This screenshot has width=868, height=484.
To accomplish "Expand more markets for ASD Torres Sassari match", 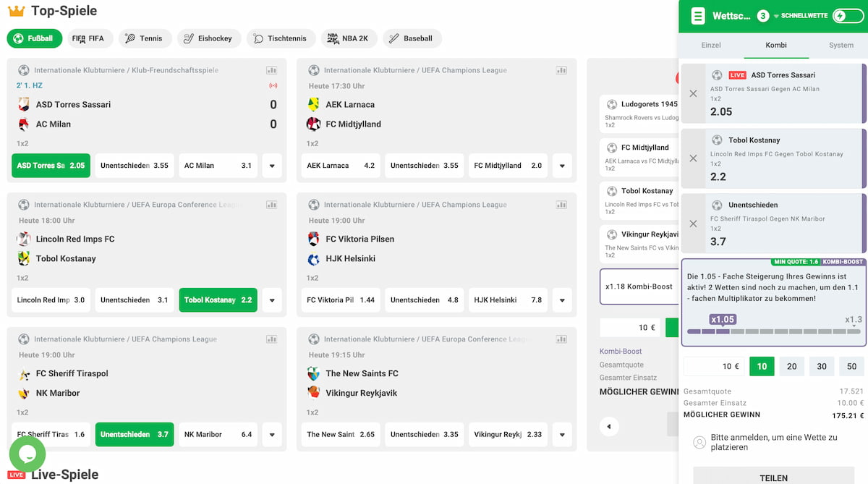I will click(272, 166).
